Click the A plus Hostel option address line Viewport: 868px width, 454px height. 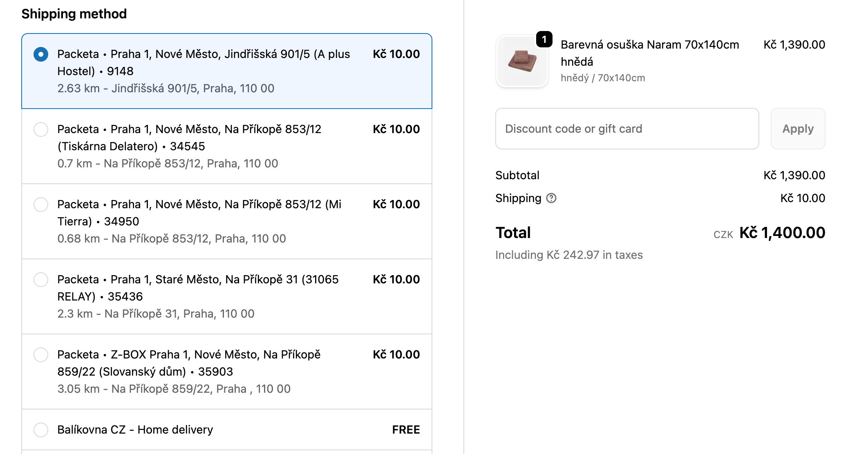point(166,89)
